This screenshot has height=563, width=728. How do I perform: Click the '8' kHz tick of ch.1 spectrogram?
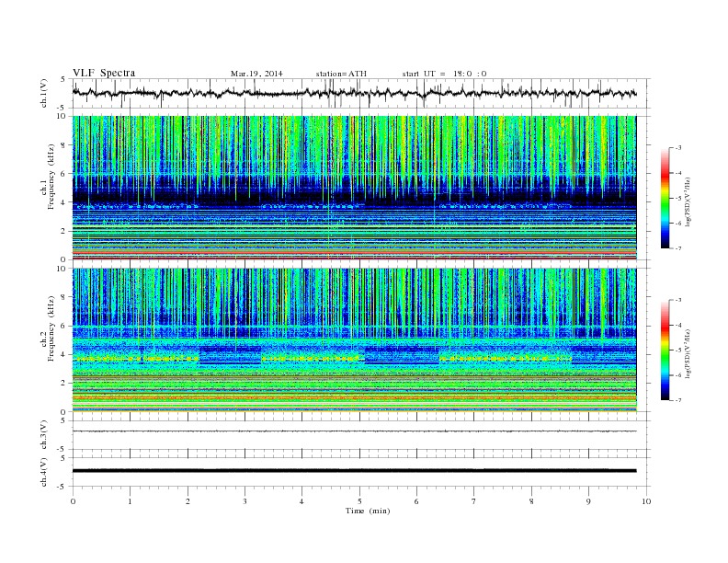coord(64,145)
